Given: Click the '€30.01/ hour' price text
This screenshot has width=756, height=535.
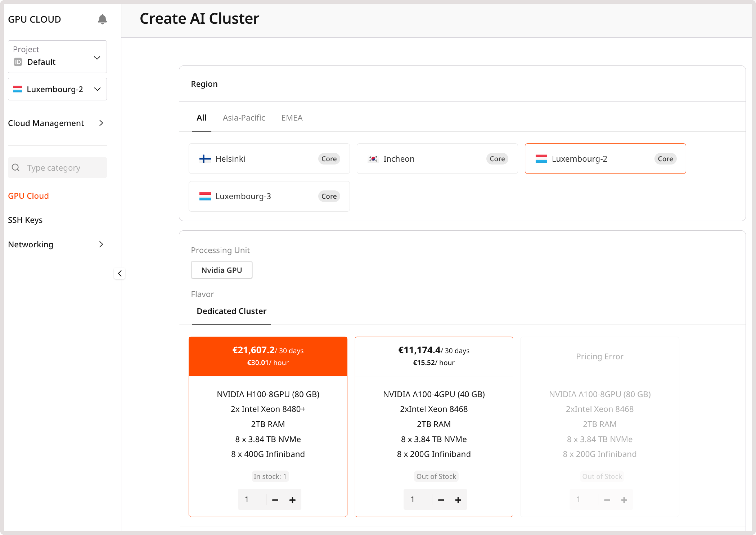Looking at the screenshot, I should point(268,362).
